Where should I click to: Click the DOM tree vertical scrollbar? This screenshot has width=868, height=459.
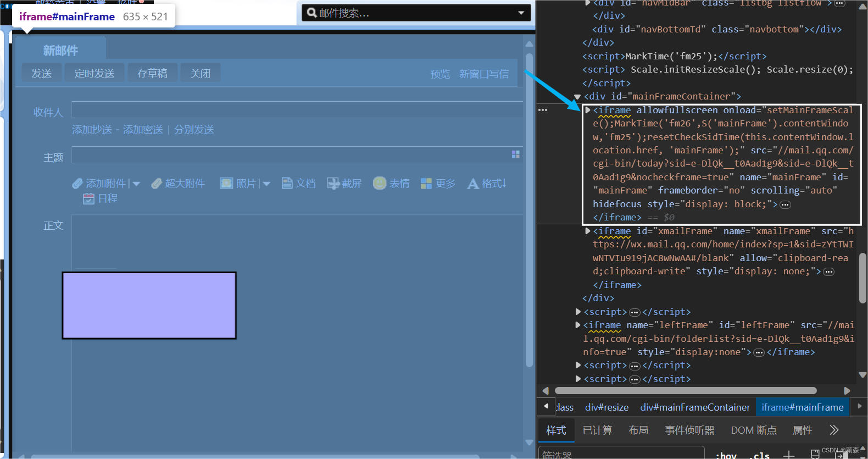pyautogui.click(x=863, y=278)
